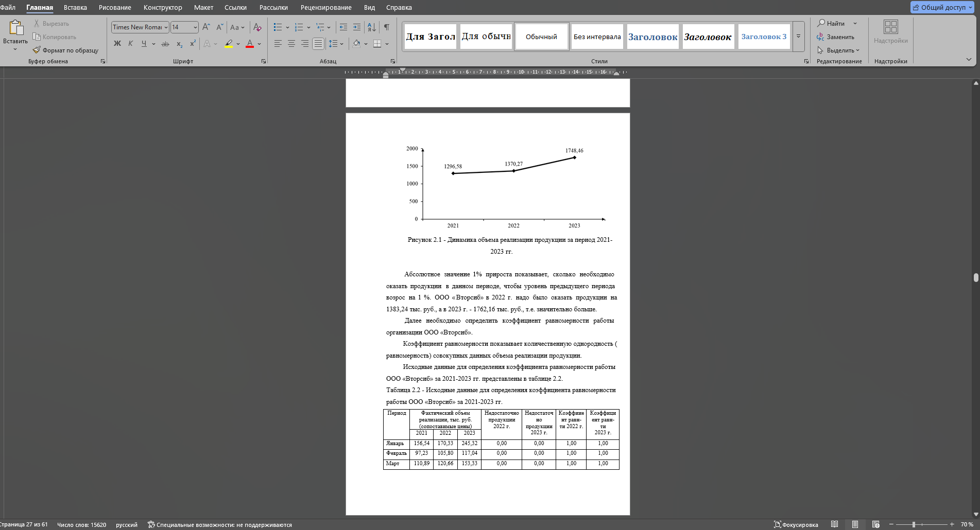
Task: Apply red font color
Action: pyautogui.click(x=250, y=44)
